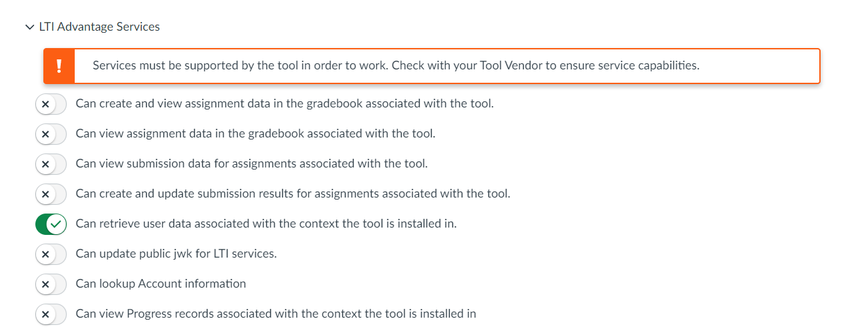Viewport: 868px width, 335px height.
Task: Click the label 'Can lookup Account information'
Action: (161, 284)
